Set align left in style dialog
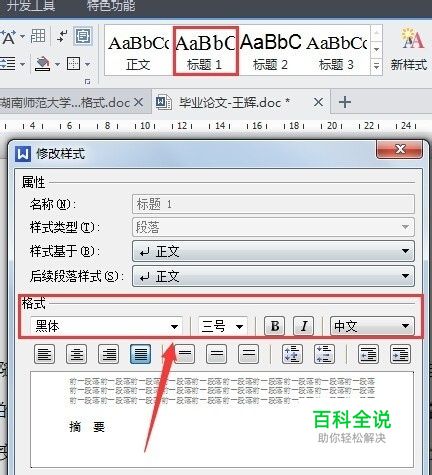Viewport: 432px width, 475px height. click(44, 354)
